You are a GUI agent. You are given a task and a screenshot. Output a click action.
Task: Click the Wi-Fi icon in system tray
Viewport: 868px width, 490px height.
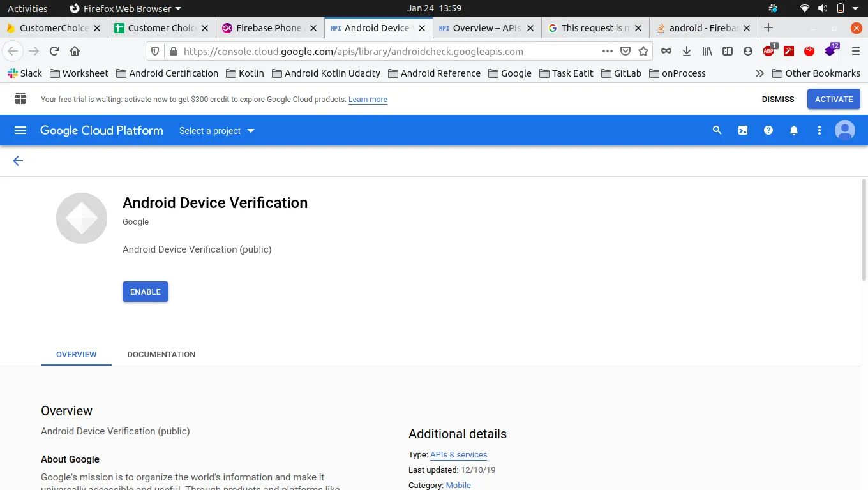tap(805, 8)
